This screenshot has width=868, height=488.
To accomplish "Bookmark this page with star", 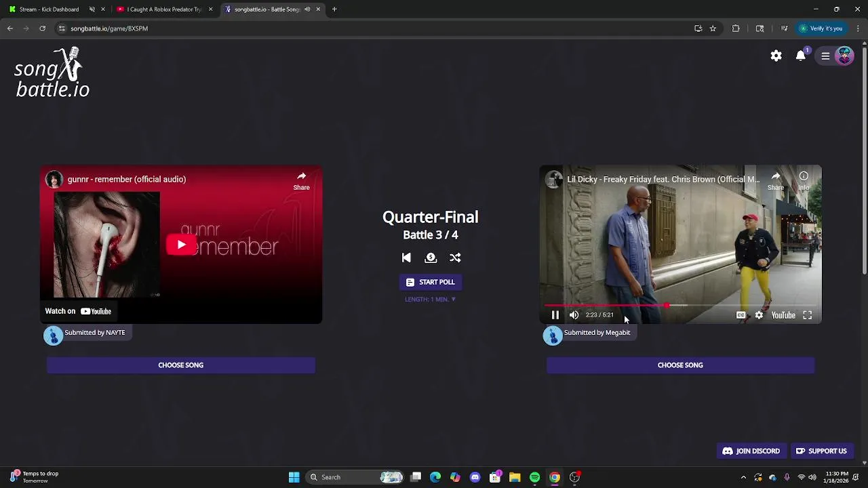I will (x=713, y=28).
